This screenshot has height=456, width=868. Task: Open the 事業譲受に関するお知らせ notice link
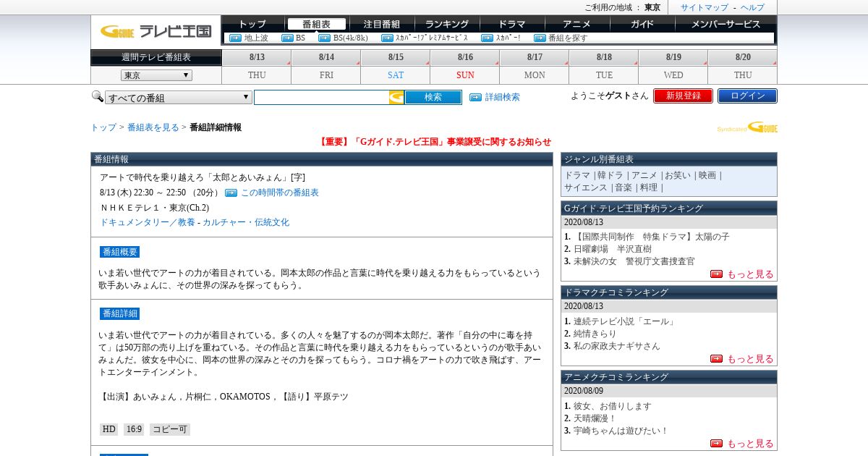point(434,142)
